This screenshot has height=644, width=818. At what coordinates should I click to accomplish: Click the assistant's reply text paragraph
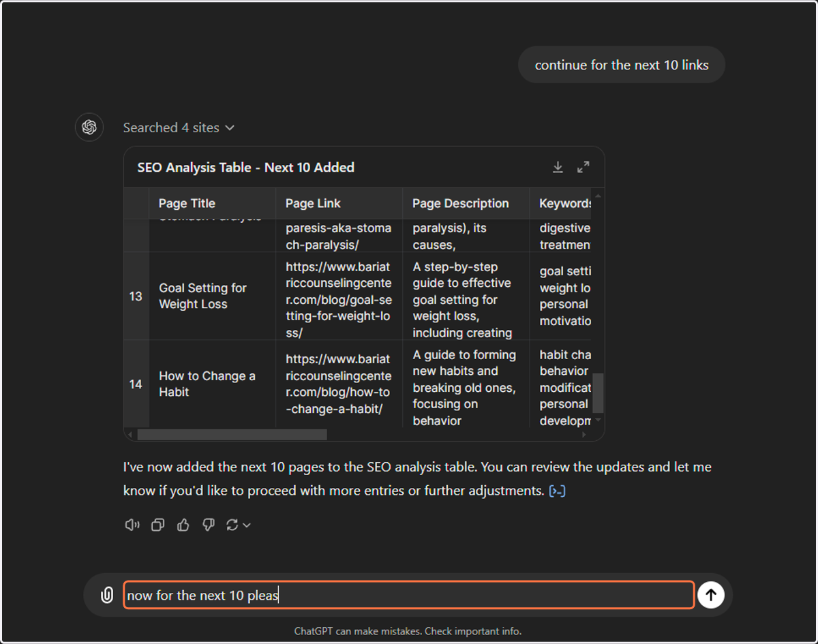[417, 479]
